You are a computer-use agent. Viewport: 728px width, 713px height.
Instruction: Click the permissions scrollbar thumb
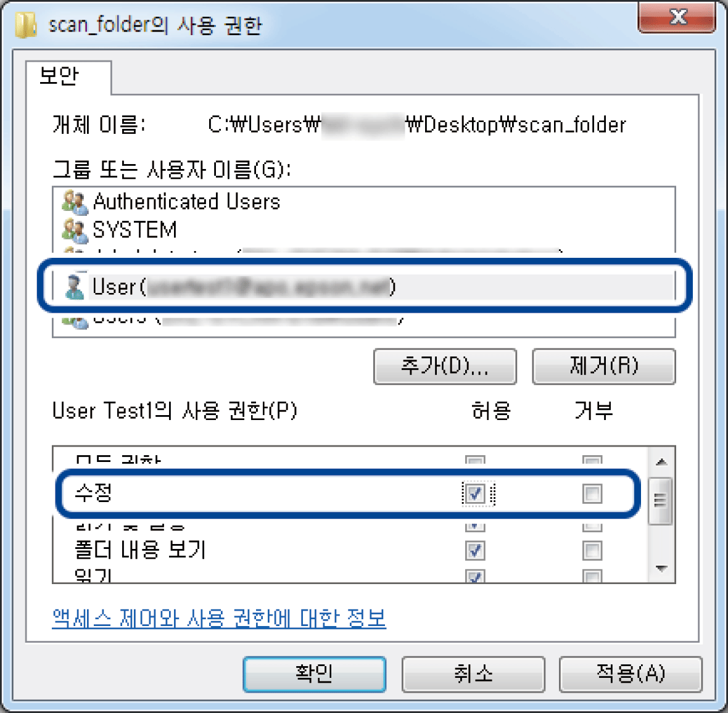[660, 501]
